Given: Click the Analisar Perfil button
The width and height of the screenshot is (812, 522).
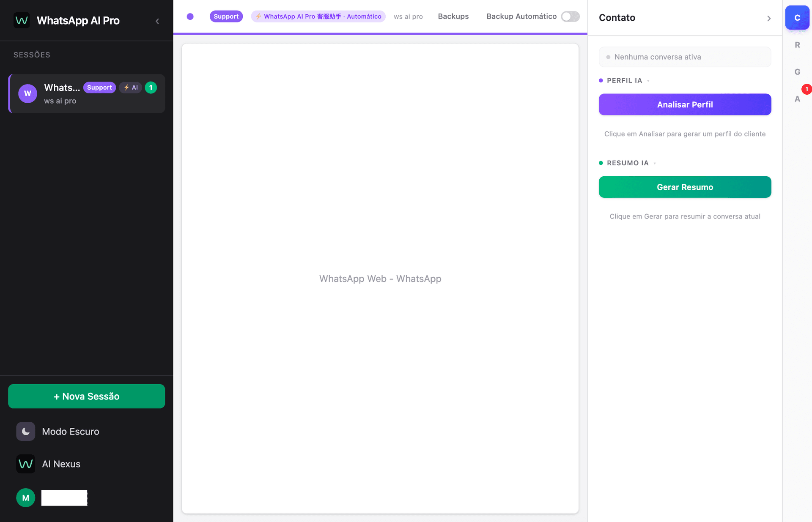Looking at the screenshot, I should [x=685, y=104].
